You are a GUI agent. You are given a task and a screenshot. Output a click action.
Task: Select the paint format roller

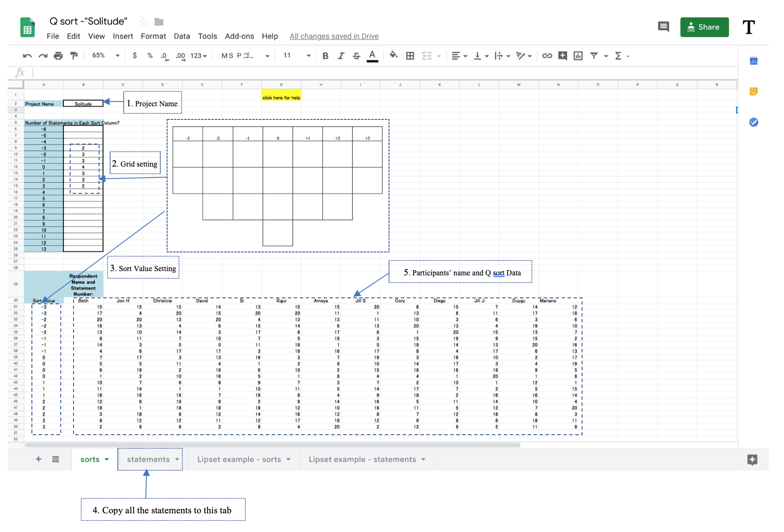74,56
